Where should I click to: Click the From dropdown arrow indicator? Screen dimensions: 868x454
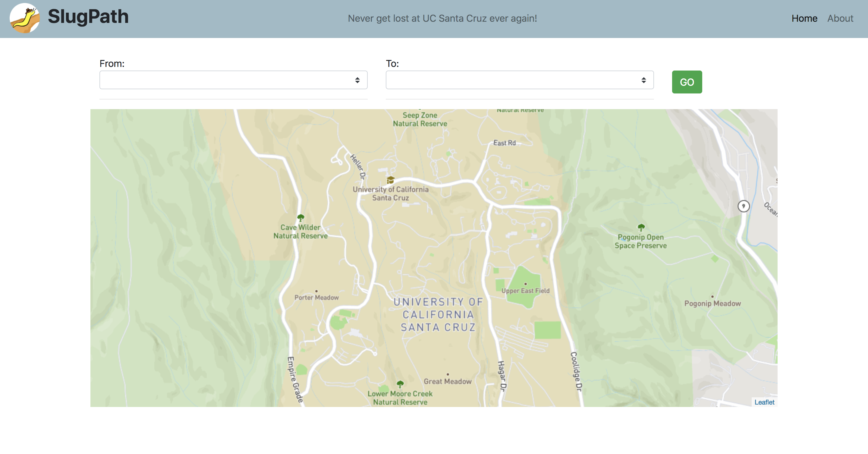point(357,80)
